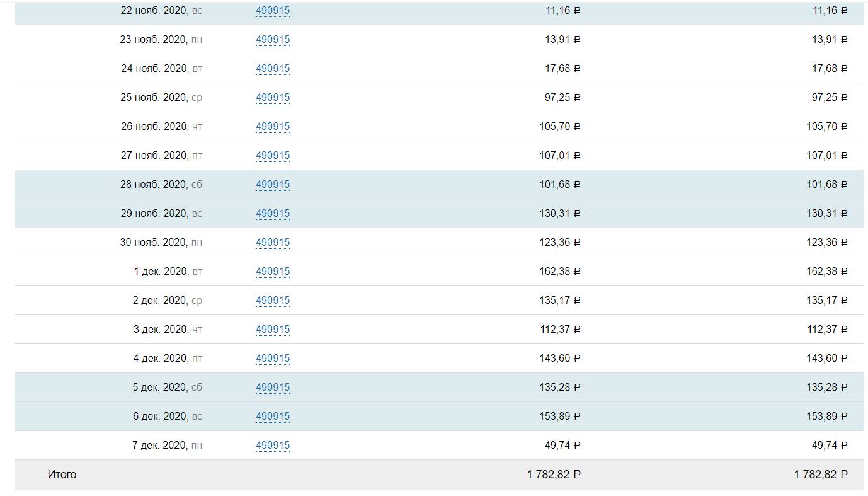Open the 490915 link for 2 дек. 2020
The image size is (868, 496).
pyautogui.click(x=273, y=301)
